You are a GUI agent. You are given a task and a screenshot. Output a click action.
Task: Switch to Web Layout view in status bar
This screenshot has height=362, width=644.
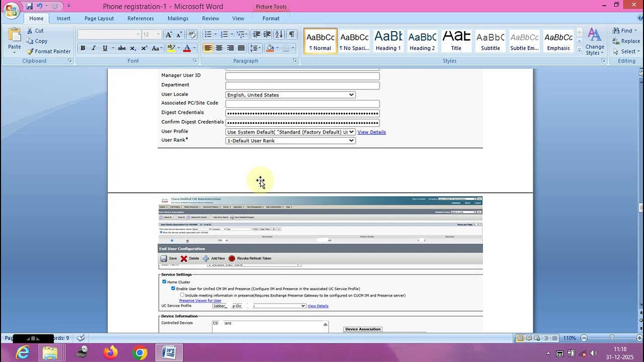pos(537,338)
